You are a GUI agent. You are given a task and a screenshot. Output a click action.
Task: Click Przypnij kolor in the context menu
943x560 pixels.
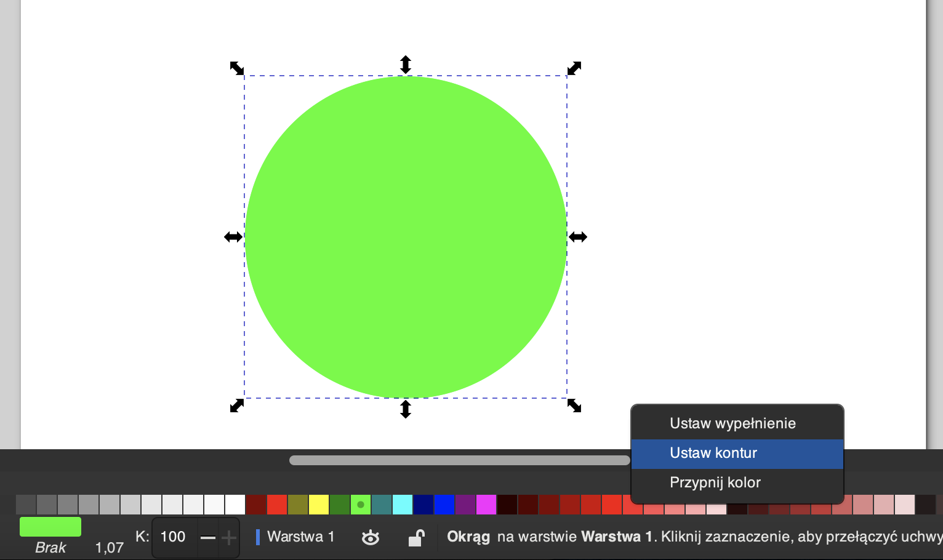pos(715,482)
